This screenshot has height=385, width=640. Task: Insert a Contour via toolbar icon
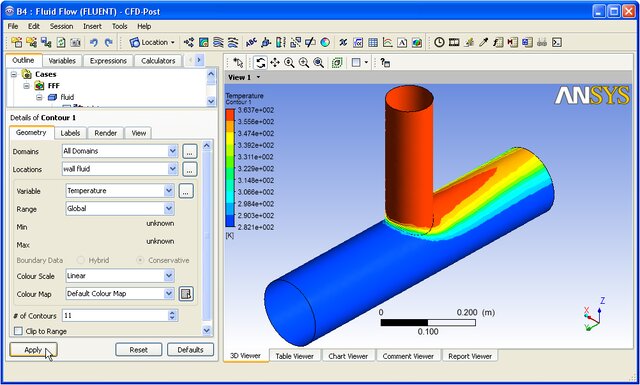pyautogui.click(x=204, y=42)
